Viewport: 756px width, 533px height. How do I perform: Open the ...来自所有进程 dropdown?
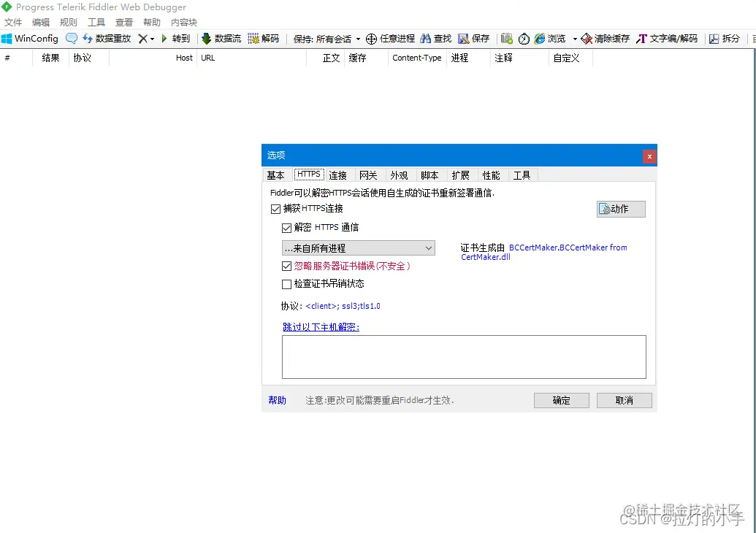click(x=429, y=248)
